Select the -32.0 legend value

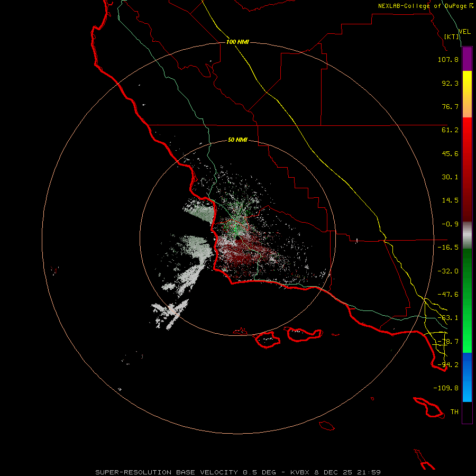tap(448, 271)
